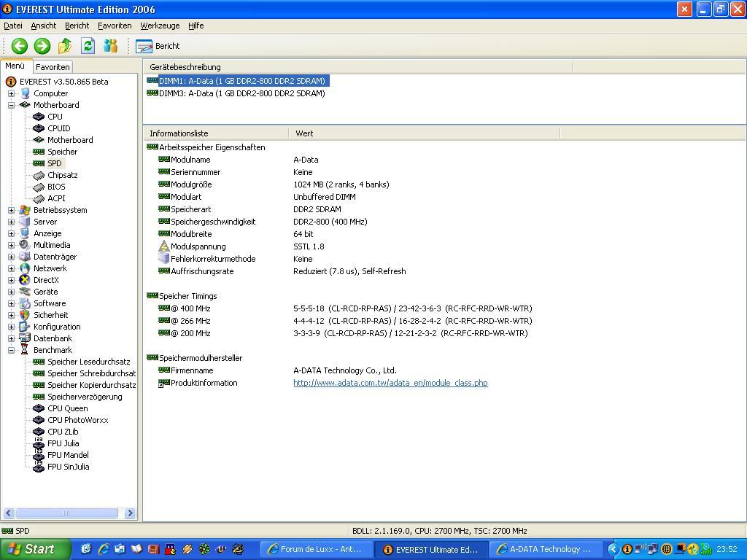Screen dimensions: 747x560
Task: Open the Hilfe menu
Action: (x=196, y=26)
